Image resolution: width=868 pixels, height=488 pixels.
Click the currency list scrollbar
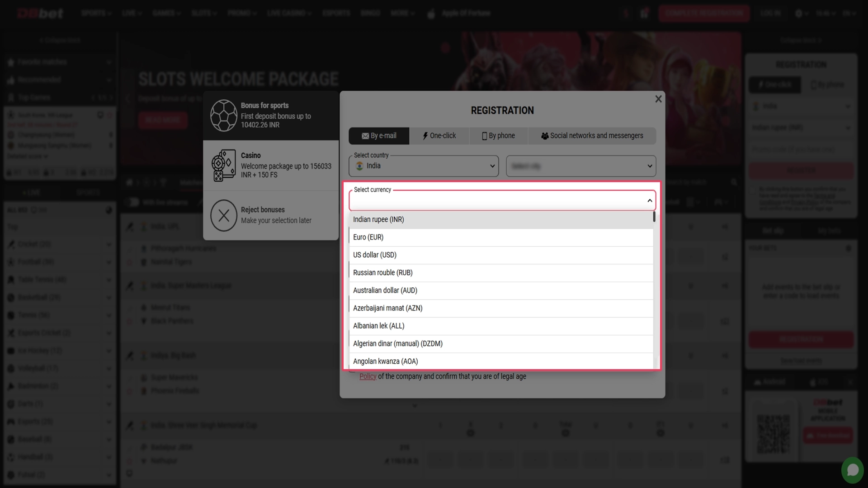tap(654, 217)
